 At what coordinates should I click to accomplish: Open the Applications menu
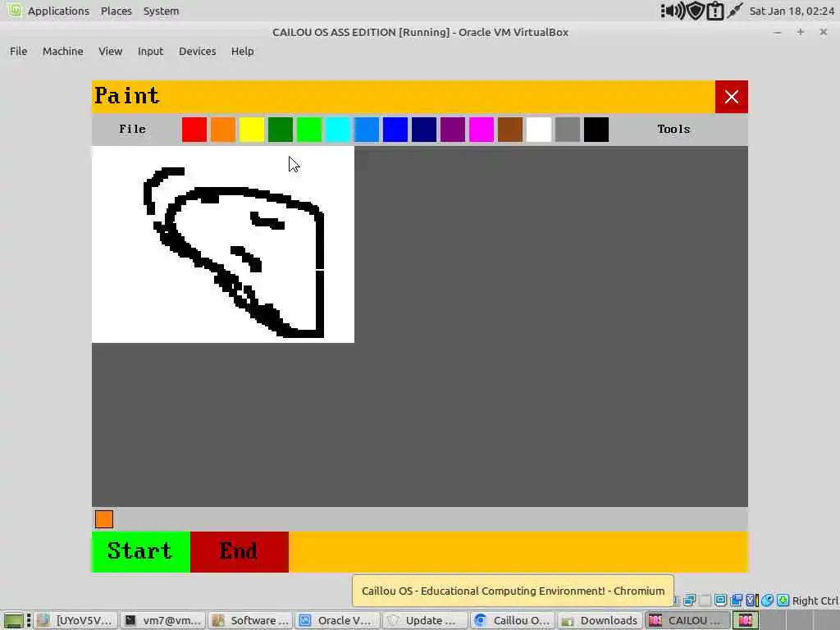[x=58, y=11]
